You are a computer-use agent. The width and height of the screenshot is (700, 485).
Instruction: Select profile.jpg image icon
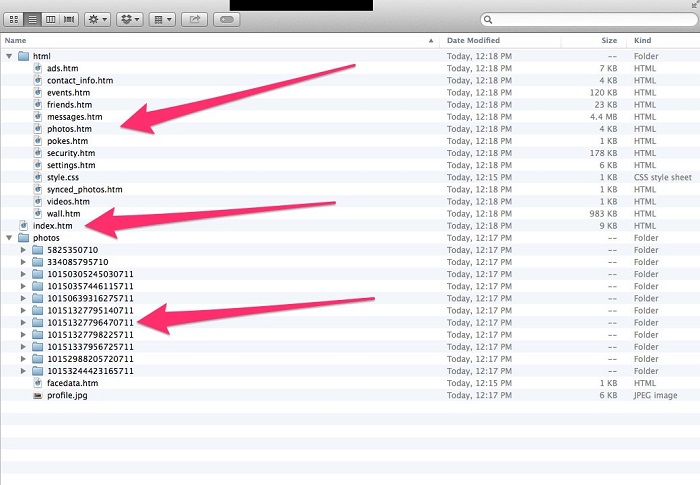(38, 395)
